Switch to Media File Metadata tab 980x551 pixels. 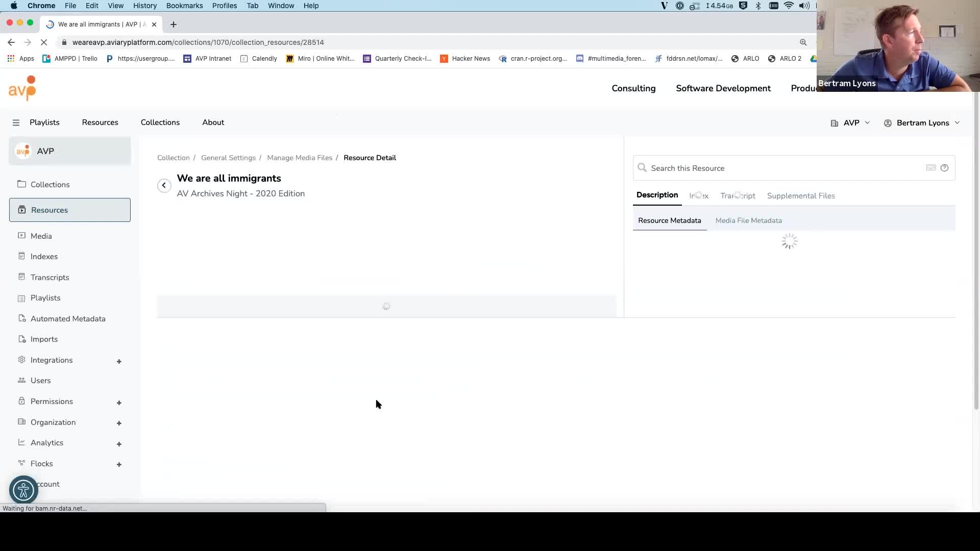pos(748,220)
